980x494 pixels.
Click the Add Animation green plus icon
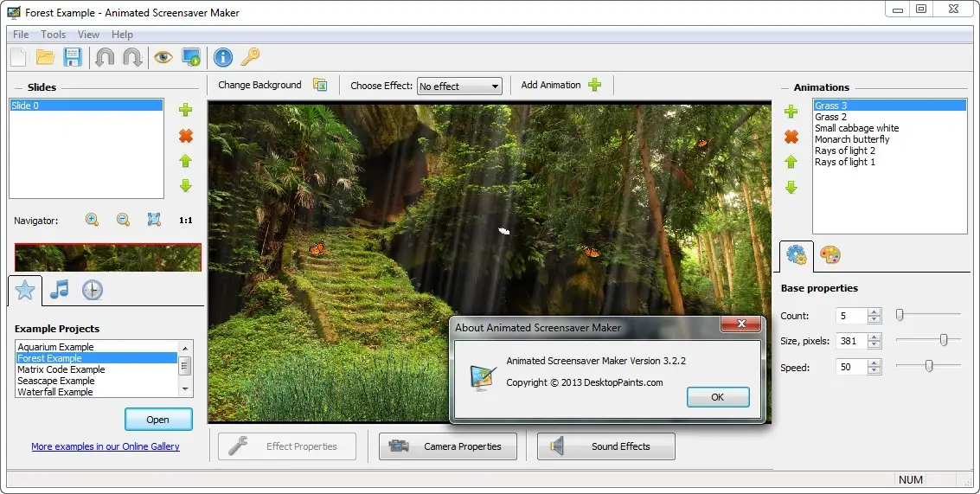coord(594,85)
